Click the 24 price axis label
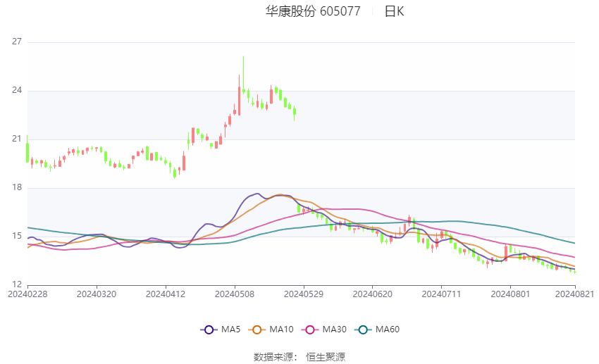Screen dimensions: 599x364 17,90
